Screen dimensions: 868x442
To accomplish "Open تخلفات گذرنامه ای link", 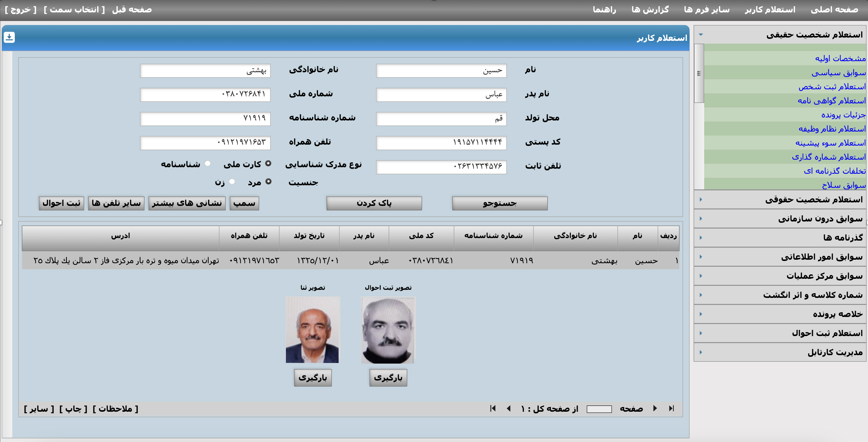I will tap(835, 171).
